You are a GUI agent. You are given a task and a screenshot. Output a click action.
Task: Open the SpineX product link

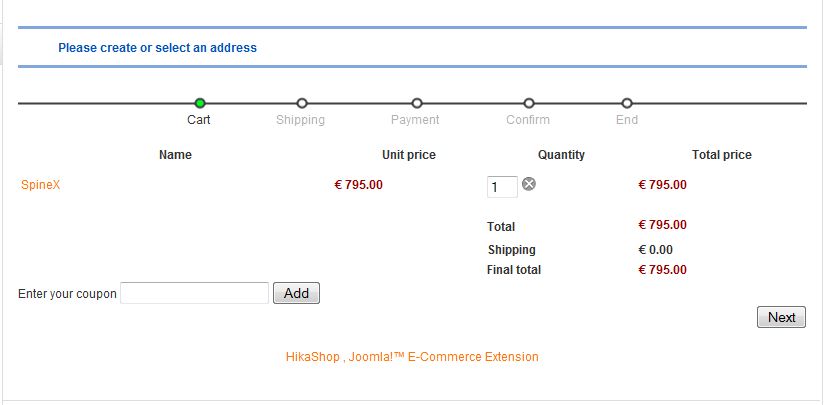point(40,185)
